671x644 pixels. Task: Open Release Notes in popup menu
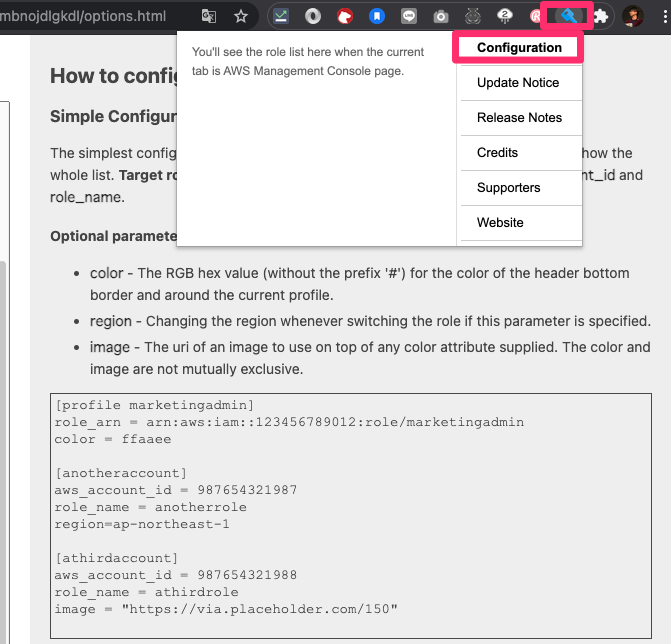tap(521, 118)
